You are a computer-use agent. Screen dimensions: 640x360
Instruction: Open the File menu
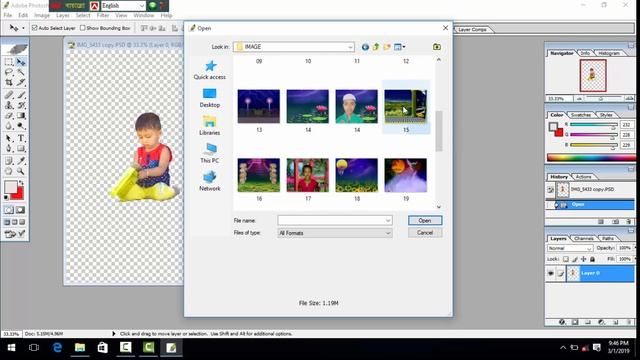(x=8, y=15)
